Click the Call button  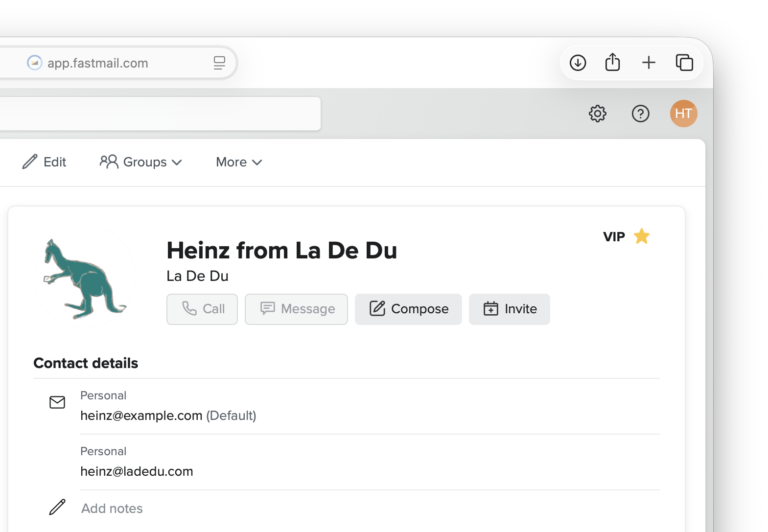[202, 309]
